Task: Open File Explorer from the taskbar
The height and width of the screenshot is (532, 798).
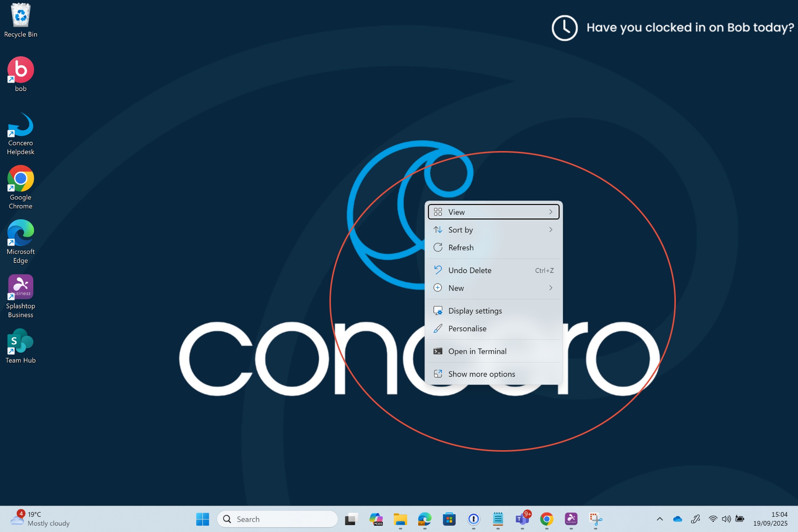Action: [400, 519]
